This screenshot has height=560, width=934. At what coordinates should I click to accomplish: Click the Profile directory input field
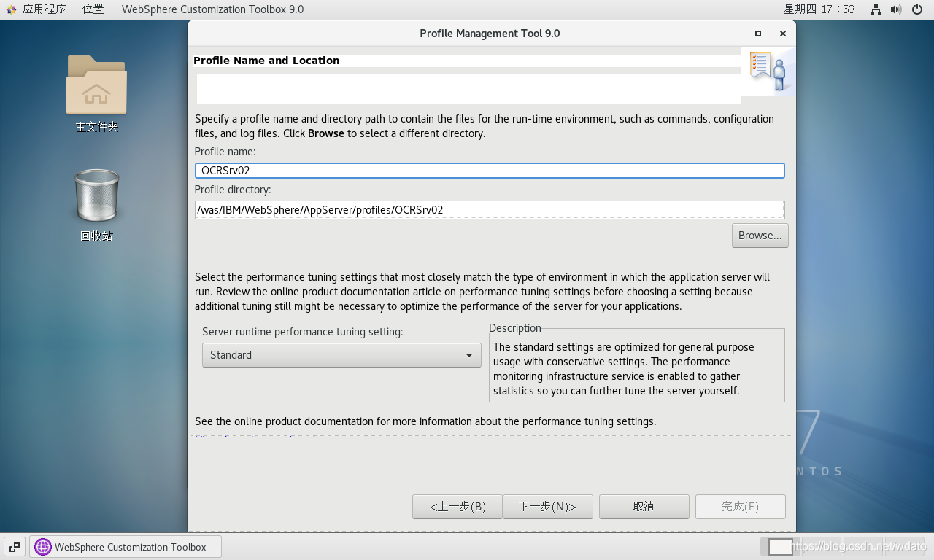tap(490, 210)
